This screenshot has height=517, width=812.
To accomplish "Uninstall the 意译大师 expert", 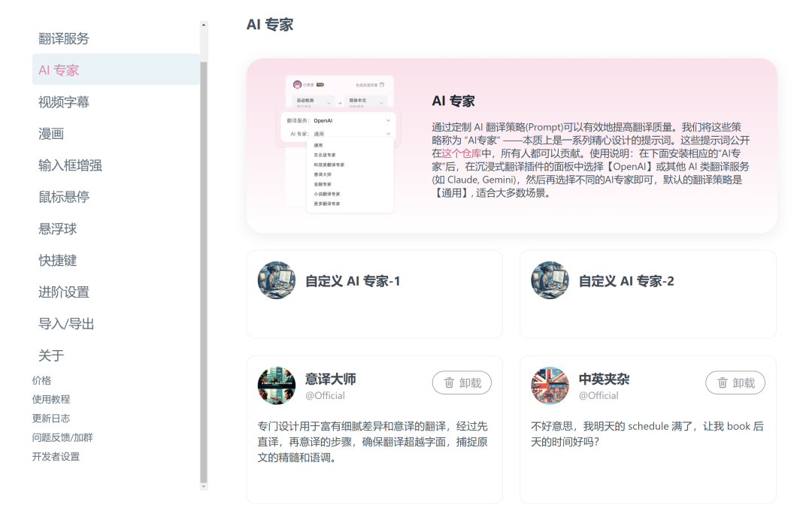I will tap(462, 382).
